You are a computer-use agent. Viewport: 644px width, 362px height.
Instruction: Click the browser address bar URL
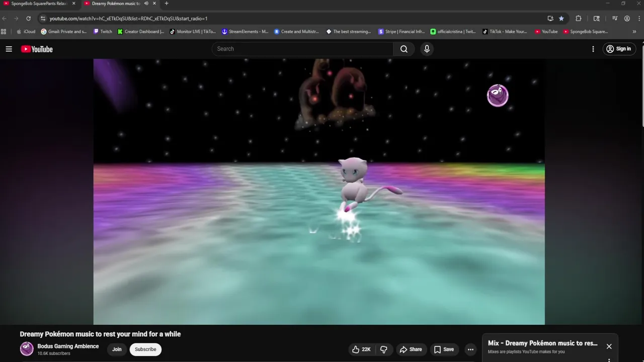pos(128,19)
